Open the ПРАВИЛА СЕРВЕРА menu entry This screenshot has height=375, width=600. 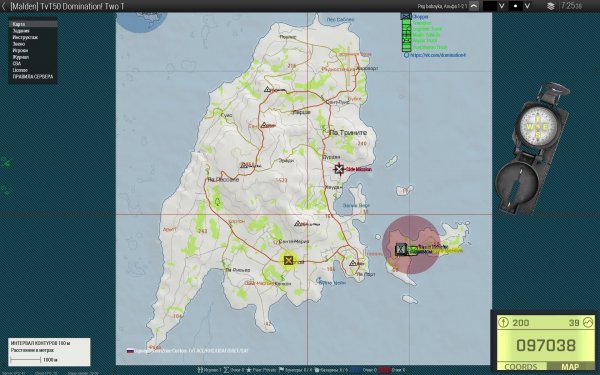[x=33, y=76]
